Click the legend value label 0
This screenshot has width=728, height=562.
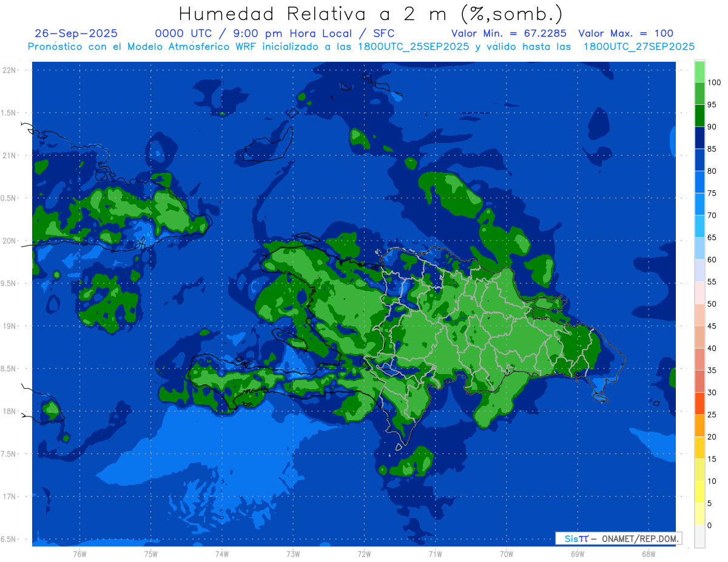[x=710, y=525]
